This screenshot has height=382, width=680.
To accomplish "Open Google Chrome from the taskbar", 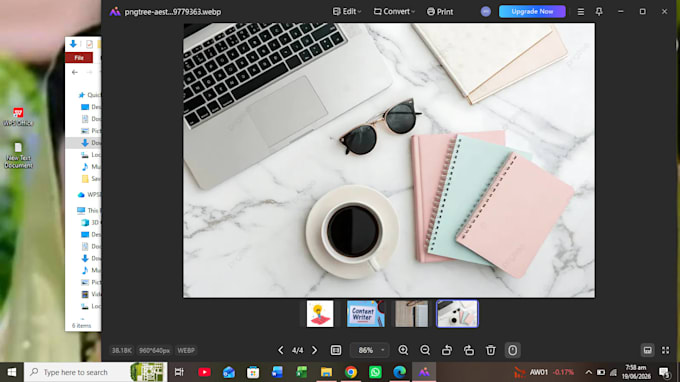I will tap(351, 372).
